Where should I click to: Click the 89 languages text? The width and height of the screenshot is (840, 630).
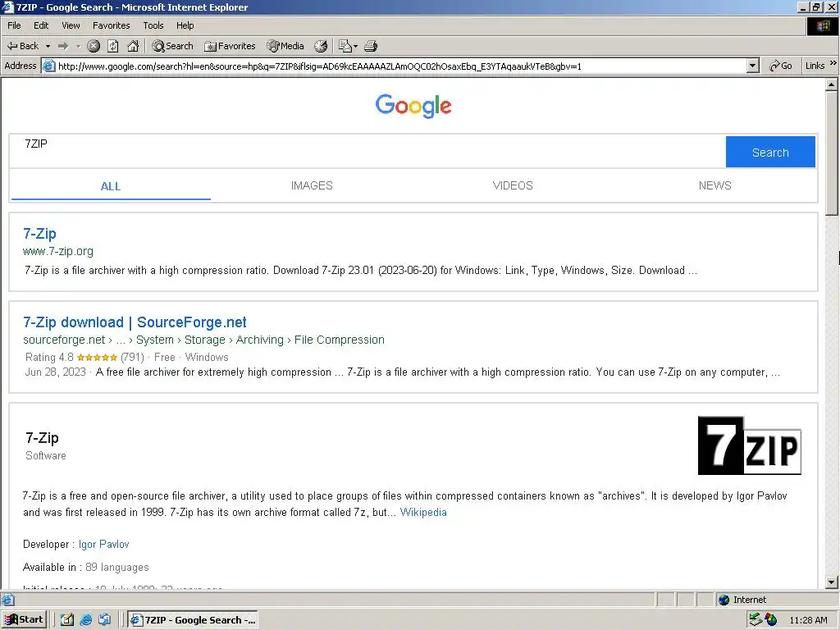(117, 568)
